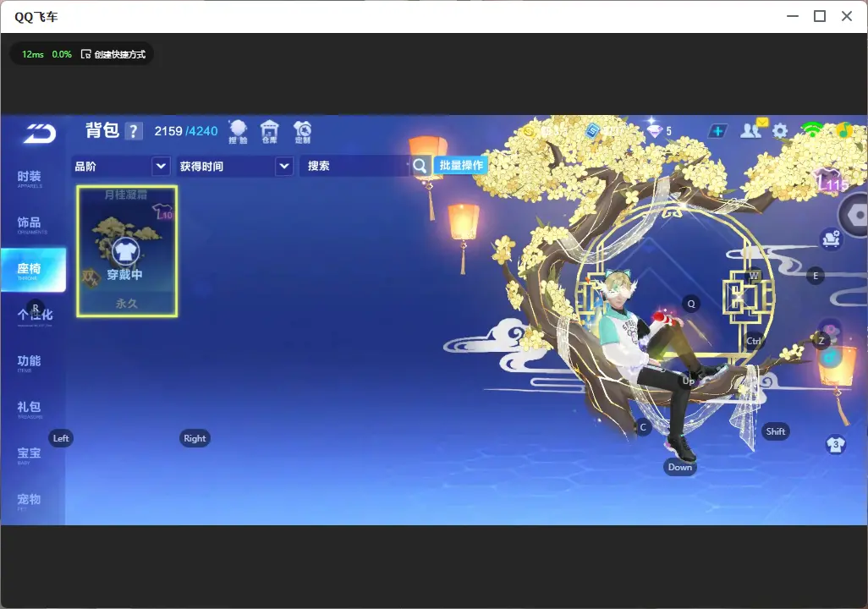The width and height of the screenshot is (868, 609).
Task: Select the 饰品 Ornaments tab
Action: point(30,225)
